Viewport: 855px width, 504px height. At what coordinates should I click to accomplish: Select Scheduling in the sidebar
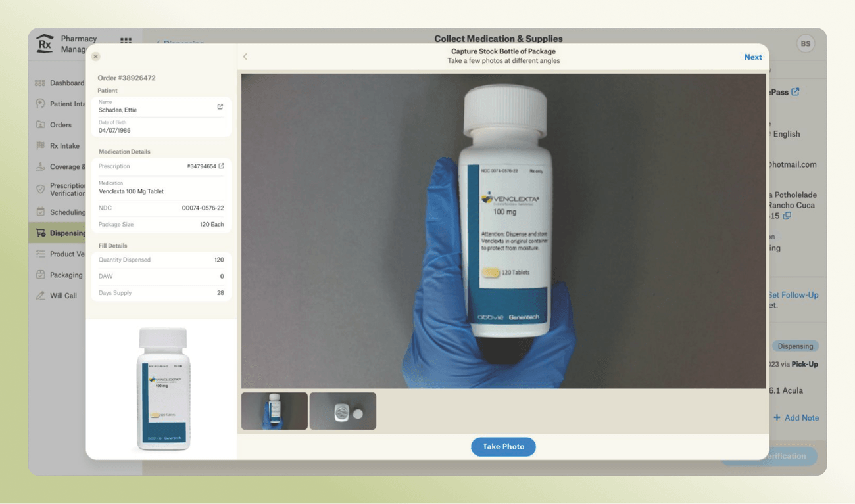coord(67,212)
